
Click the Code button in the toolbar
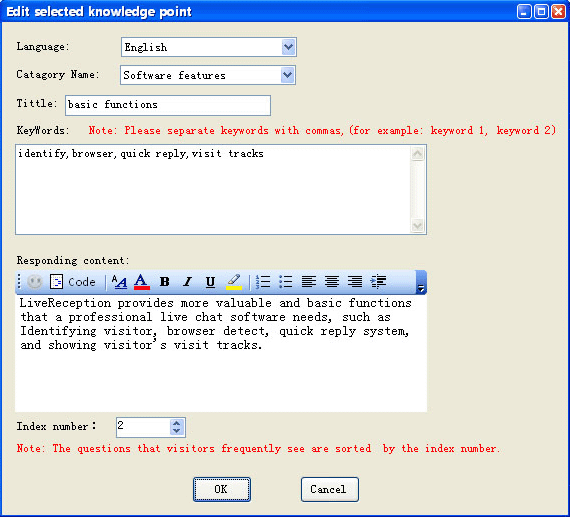73,282
